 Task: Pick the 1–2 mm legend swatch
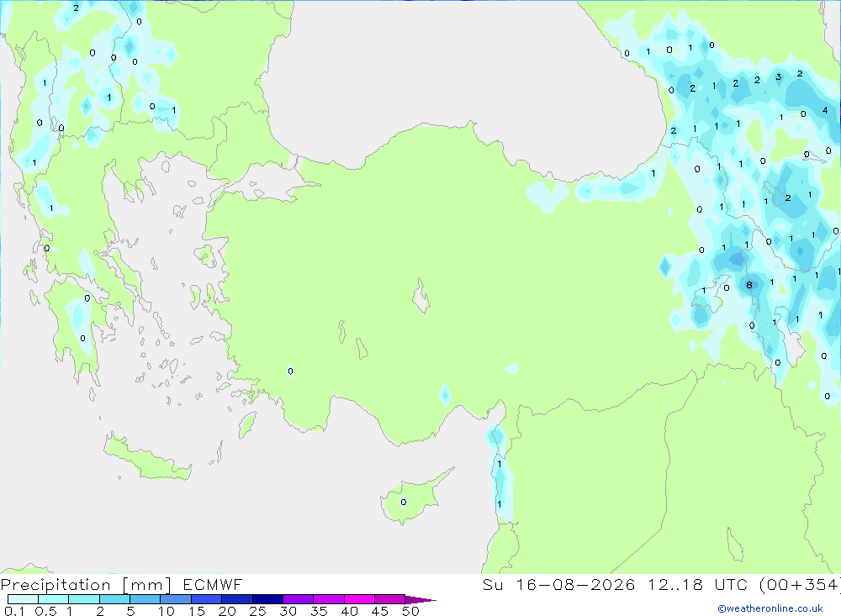(83, 599)
